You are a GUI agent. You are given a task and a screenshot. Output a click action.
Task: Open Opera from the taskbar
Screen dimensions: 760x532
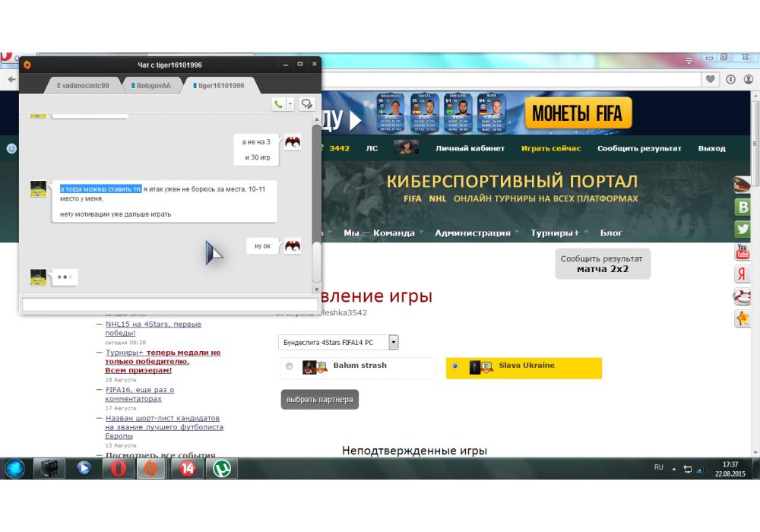coord(119,468)
